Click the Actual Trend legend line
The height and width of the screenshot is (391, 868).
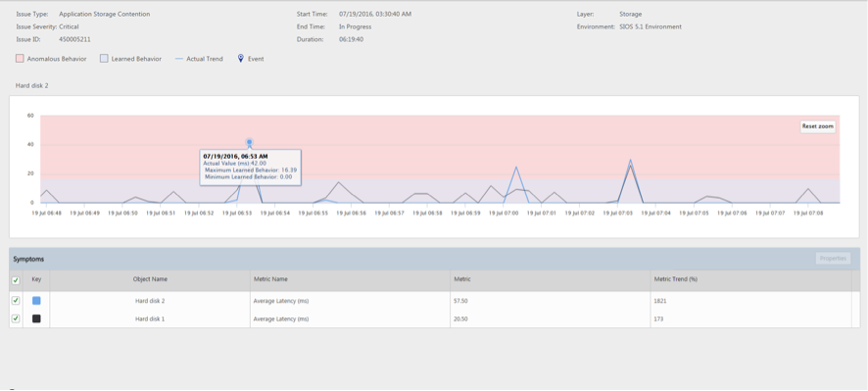click(x=178, y=59)
